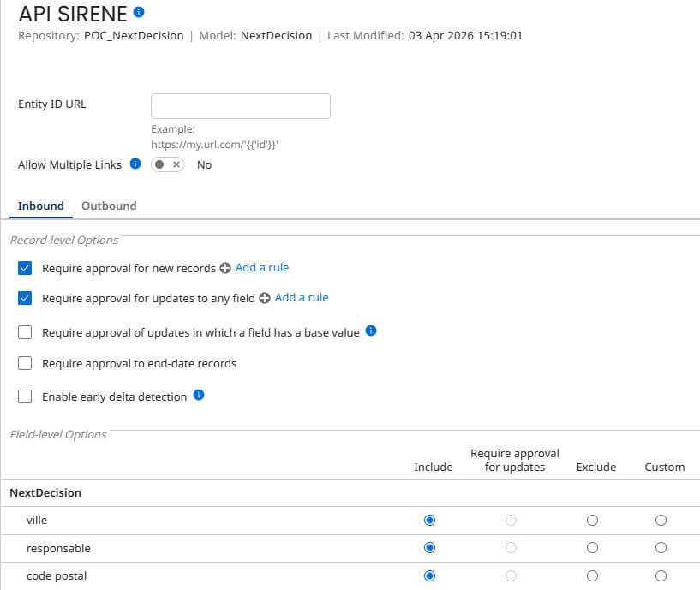Image resolution: width=700 pixels, height=590 pixels.
Task: Click Add a rule link for field updates
Action: click(x=302, y=297)
